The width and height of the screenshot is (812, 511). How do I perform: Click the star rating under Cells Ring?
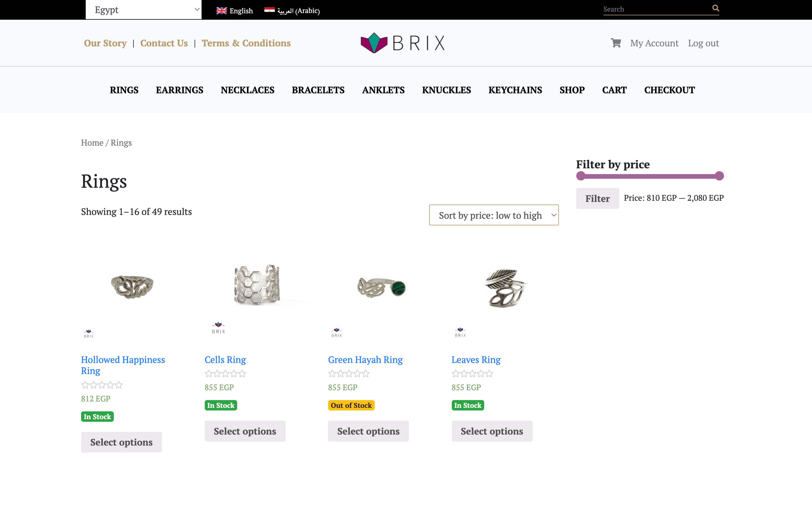(225, 373)
